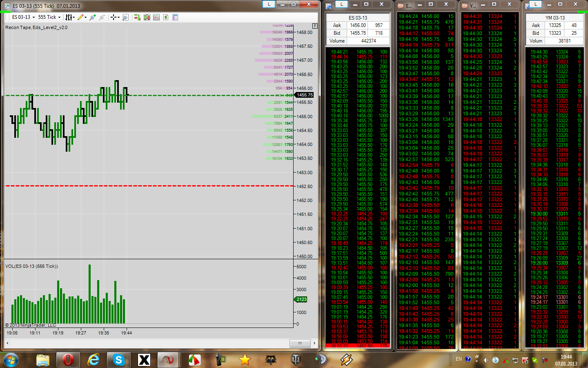Screen dimensions: 588x368
Task: Click the YM 03-13 quote panel title
Action: [555, 18]
